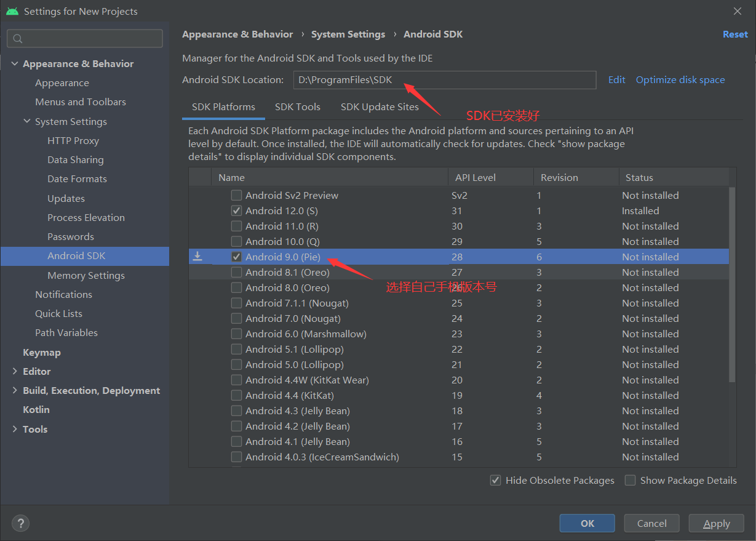Image resolution: width=756 pixels, height=541 pixels.
Task: Check the Android 7.0 (Nougat) checkbox
Action: point(236,318)
